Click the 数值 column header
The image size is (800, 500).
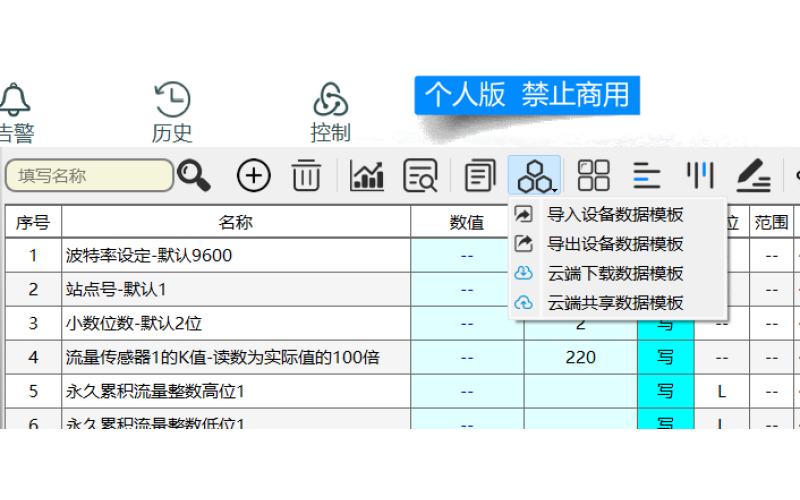[x=467, y=222]
